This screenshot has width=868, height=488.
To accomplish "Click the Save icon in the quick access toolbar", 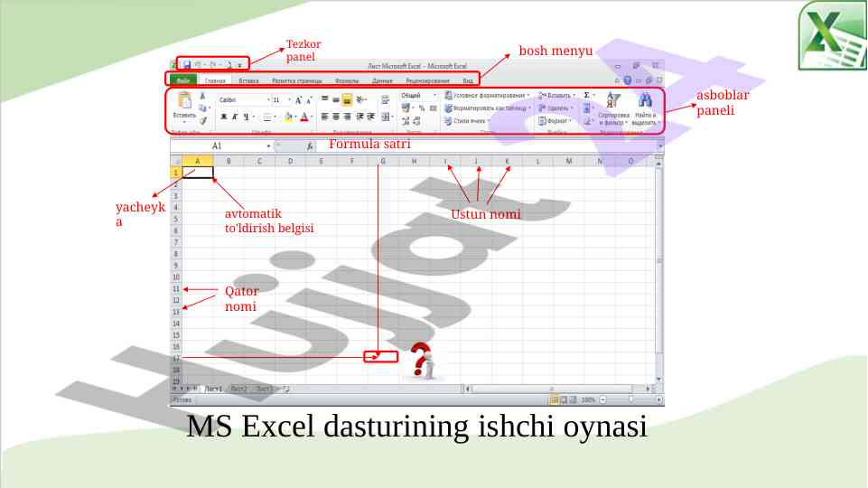I will [x=187, y=65].
